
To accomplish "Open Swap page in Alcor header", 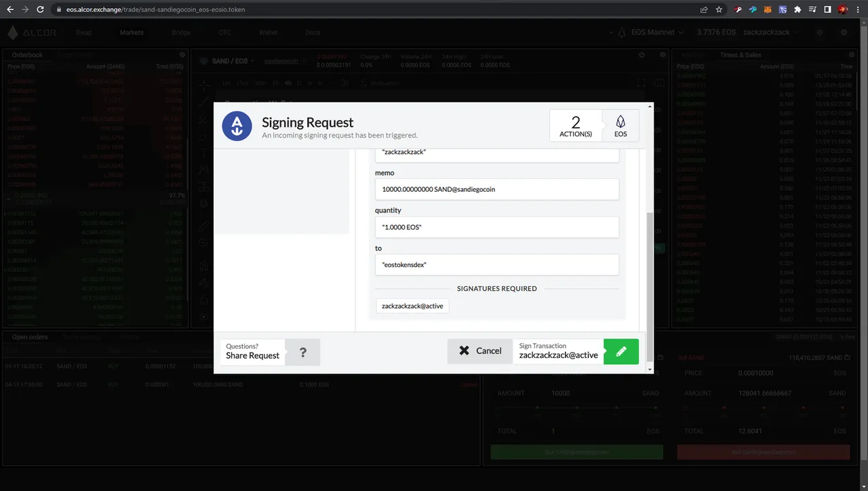I will [84, 33].
